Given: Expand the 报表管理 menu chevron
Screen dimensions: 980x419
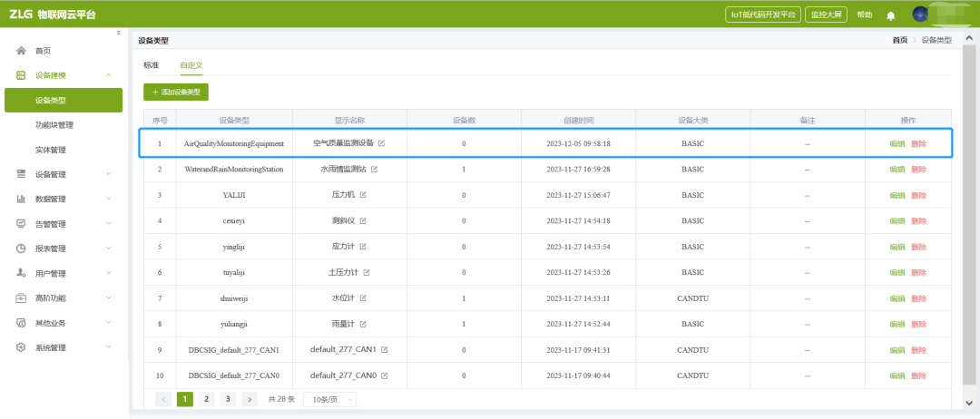Looking at the screenshot, I should coord(109,248).
